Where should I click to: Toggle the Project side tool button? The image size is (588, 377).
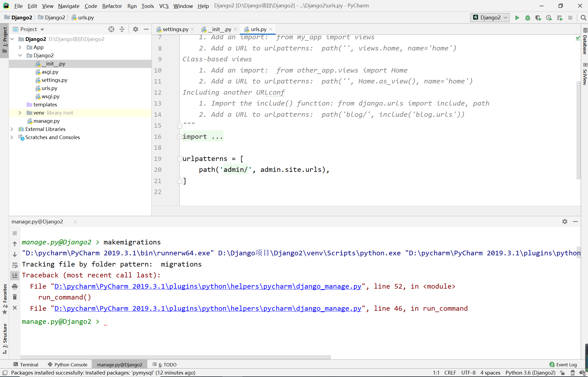[x=5, y=40]
